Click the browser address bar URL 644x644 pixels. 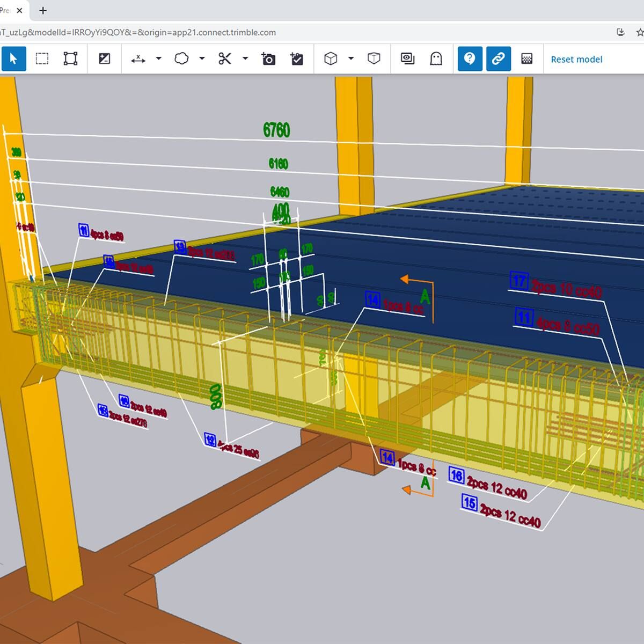click(140, 32)
